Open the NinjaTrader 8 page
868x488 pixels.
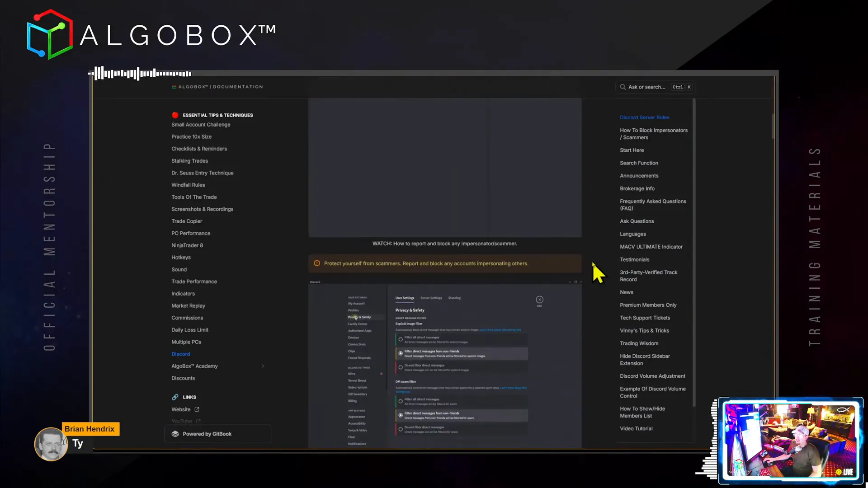pos(187,245)
